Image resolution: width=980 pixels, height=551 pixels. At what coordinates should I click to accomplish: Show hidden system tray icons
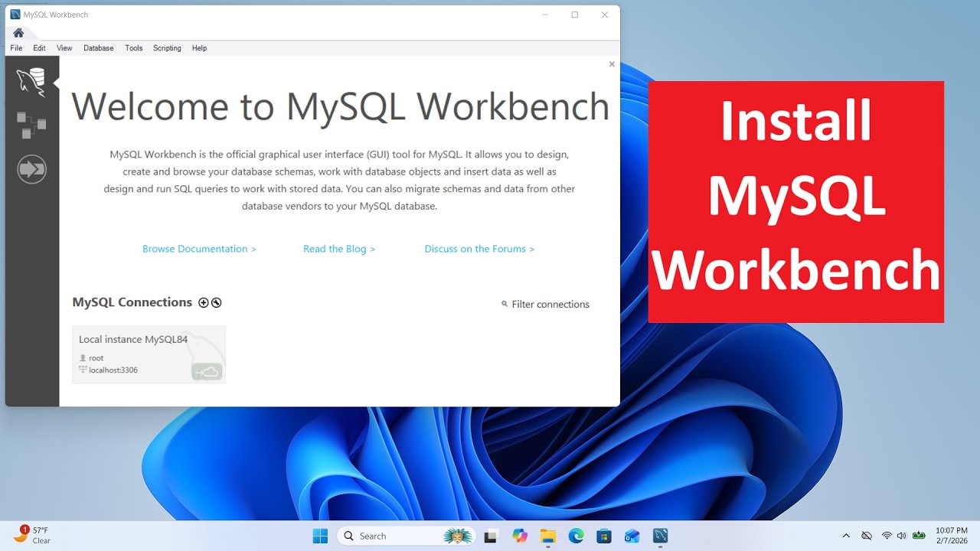[x=846, y=536]
